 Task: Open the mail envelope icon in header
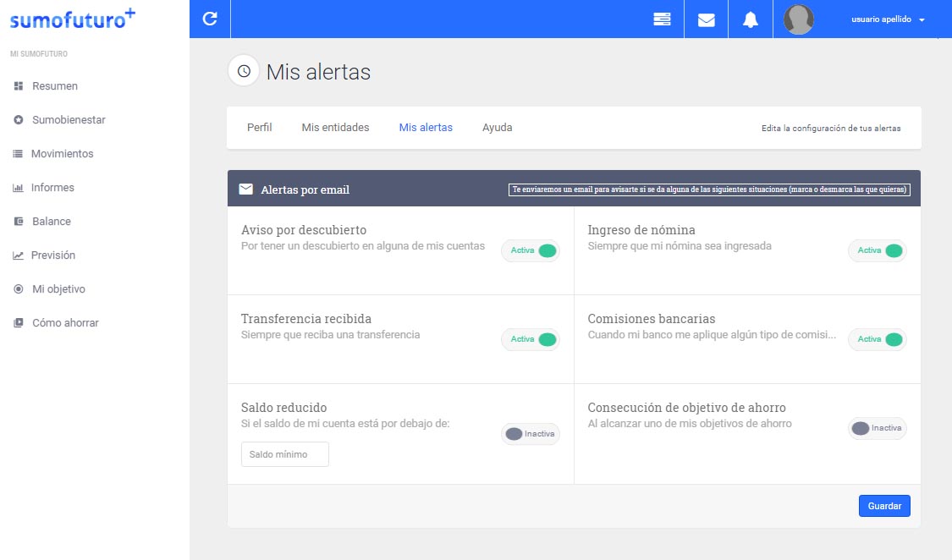tap(706, 19)
